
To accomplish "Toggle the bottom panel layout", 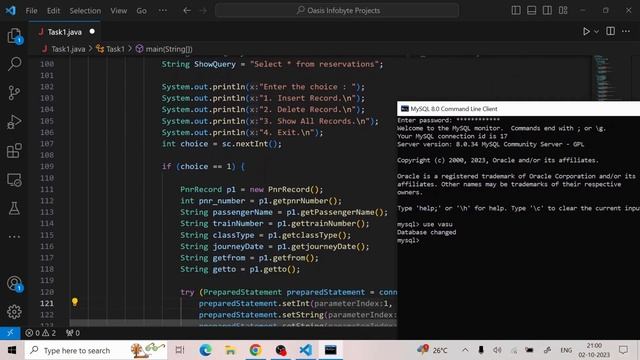I will click(x=531, y=11).
